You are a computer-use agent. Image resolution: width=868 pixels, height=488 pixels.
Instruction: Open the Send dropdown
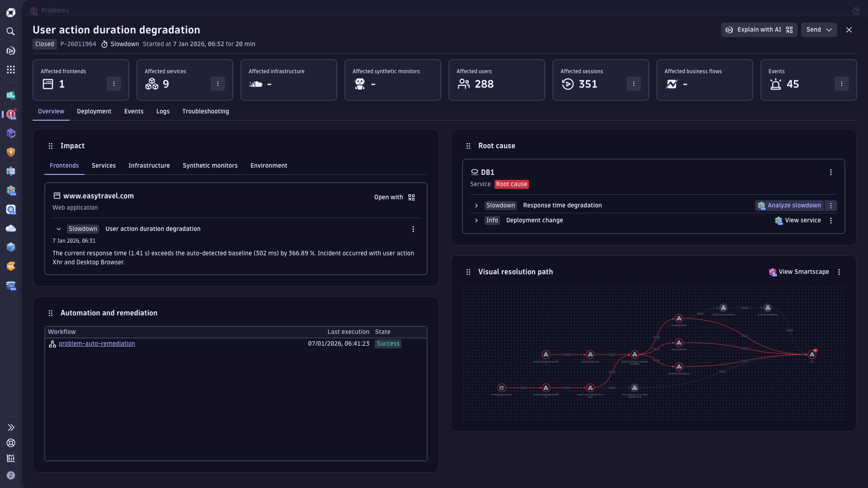click(819, 30)
